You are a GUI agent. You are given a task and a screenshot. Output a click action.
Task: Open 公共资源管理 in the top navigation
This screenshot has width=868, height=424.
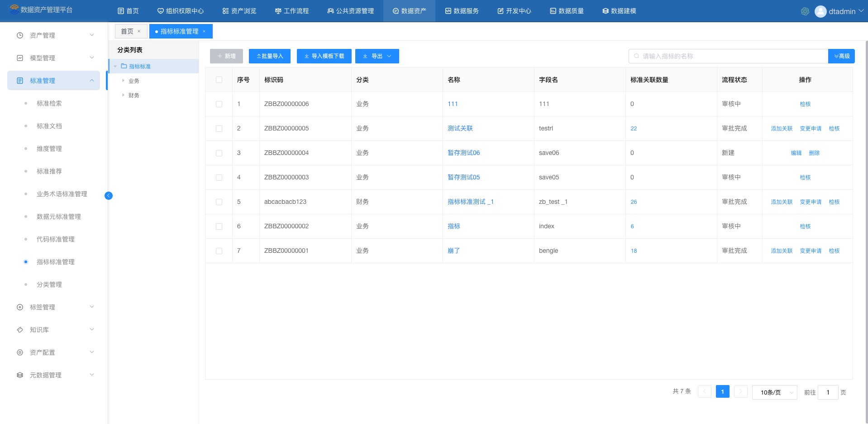[x=351, y=11]
